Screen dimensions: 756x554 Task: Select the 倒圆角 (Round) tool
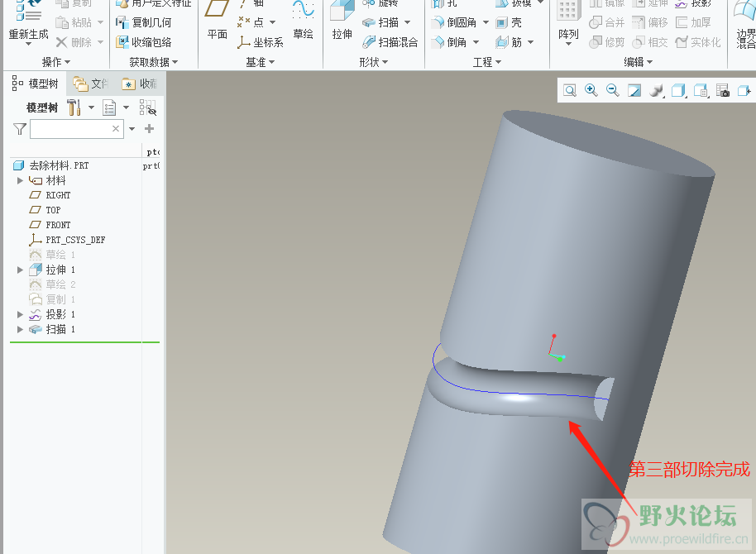point(454,22)
